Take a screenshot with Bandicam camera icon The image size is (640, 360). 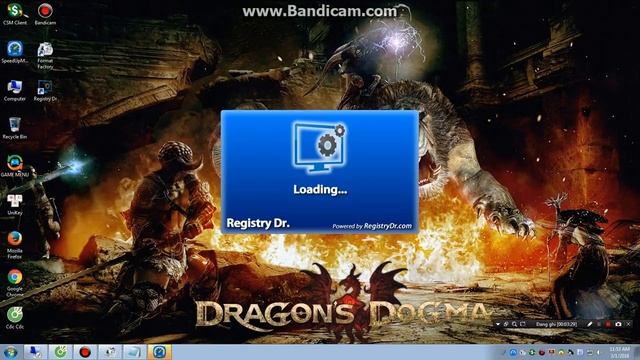coord(618,324)
